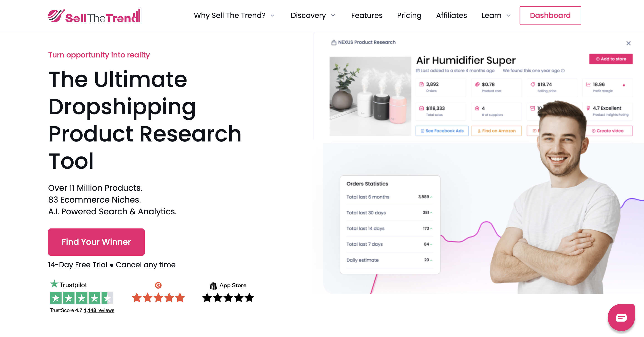Viewport: 644px width, 337px height.
Task: Click the Product Insights Rating medal icon
Action: click(588, 108)
